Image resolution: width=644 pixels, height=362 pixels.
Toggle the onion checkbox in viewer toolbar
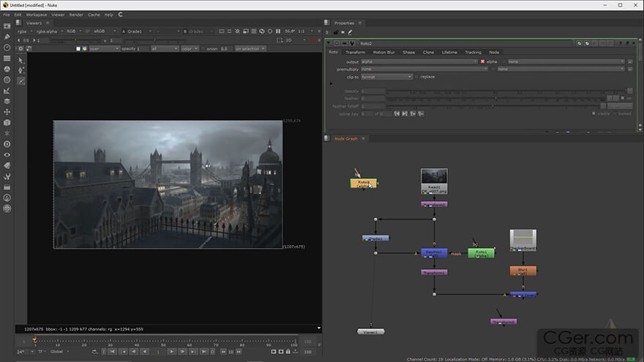pos(203,49)
